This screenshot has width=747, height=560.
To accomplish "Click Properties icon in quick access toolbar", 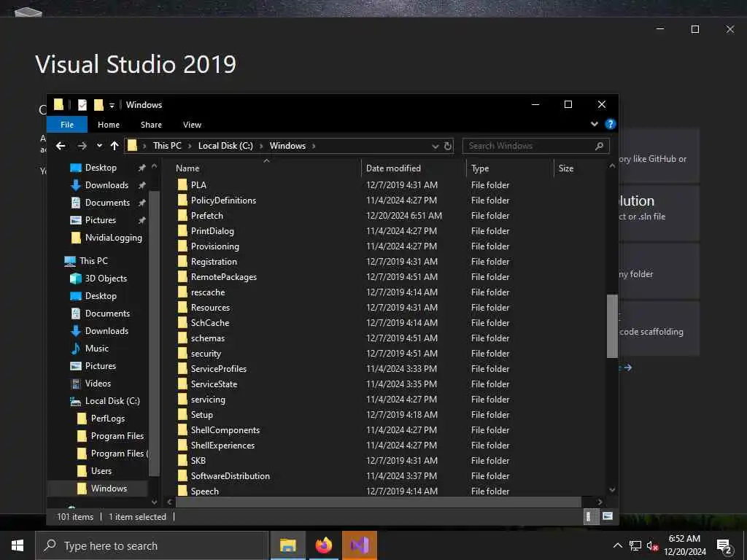I will (82, 105).
